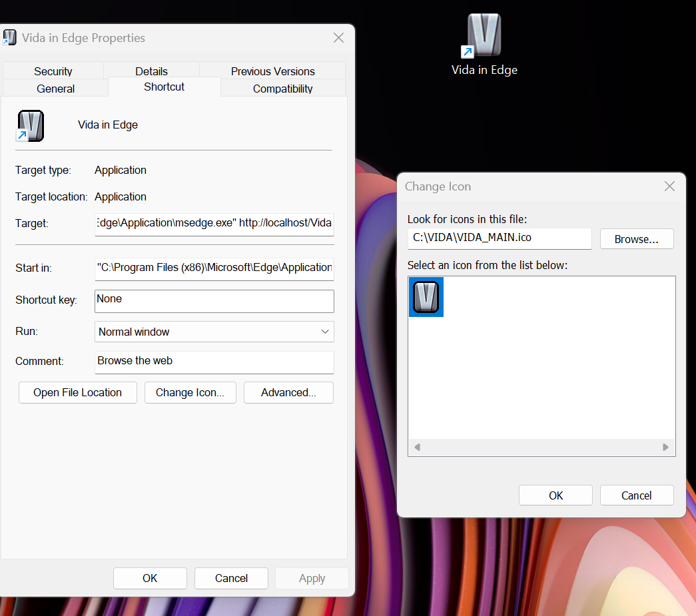The width and height of the screenshot is (696, 616).
Task: Switch to the Security tab
Action: (53, 71)
